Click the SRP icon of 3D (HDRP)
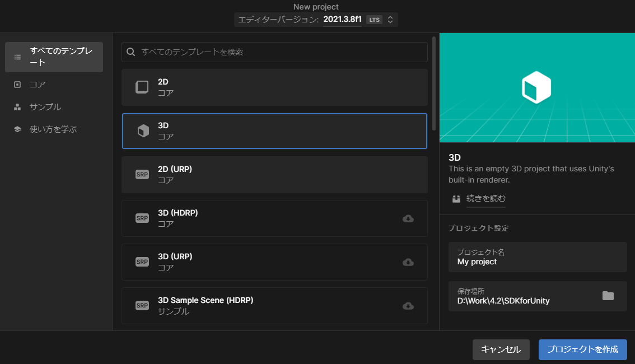This screenshot has width=635, height=364. pos(142,218)
